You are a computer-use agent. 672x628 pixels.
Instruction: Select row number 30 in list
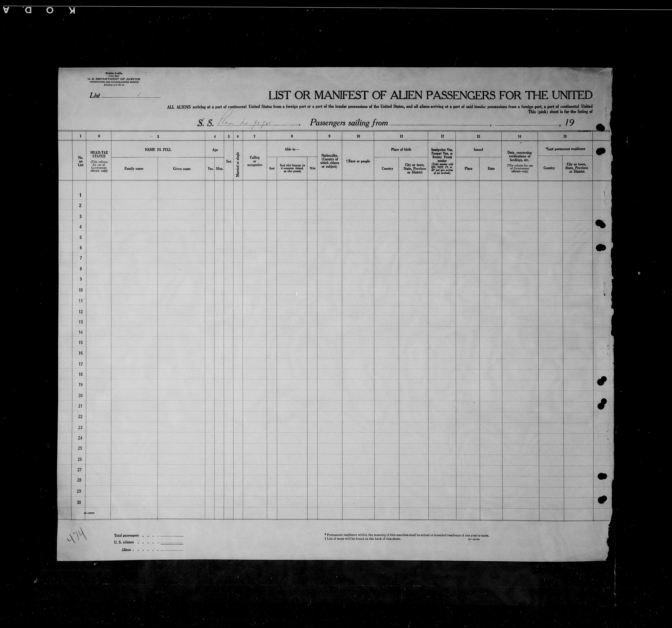pyautogui.click(x=79, y=502)
